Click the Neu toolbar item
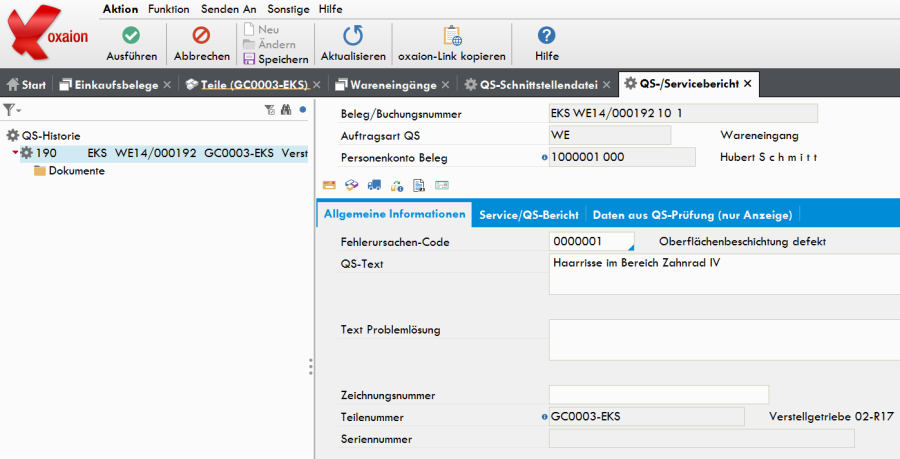The image size is (900, 459). (262, 29)
